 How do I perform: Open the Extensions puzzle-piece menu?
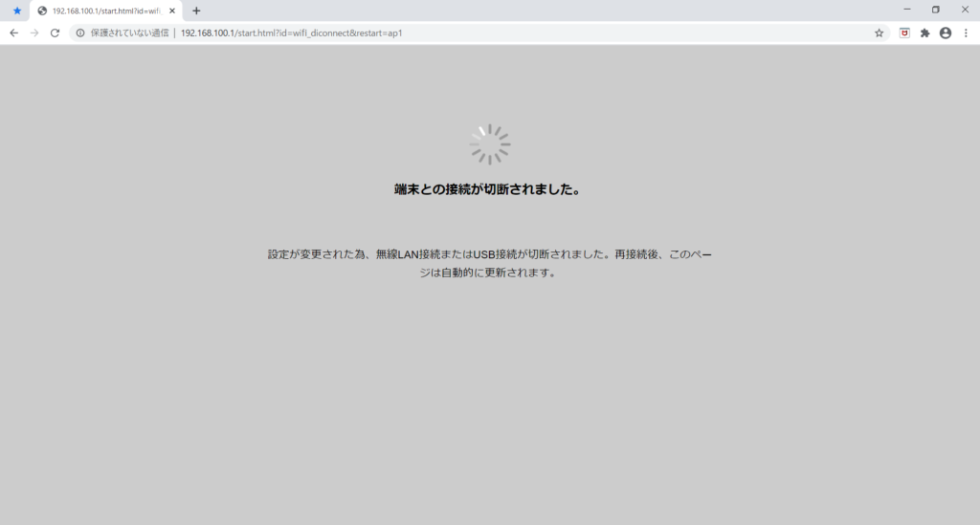click(x=925, y=33)
